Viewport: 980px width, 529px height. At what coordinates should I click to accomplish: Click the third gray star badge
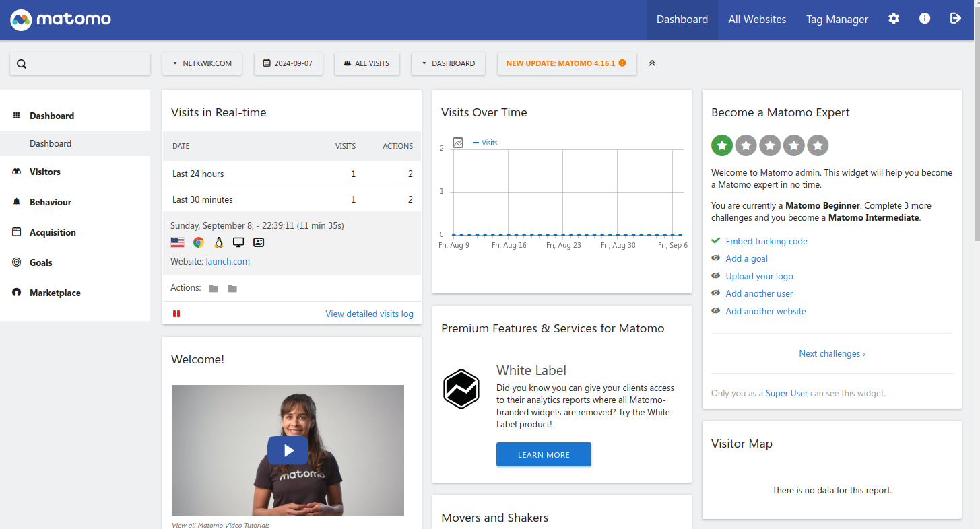coord(770,145)
